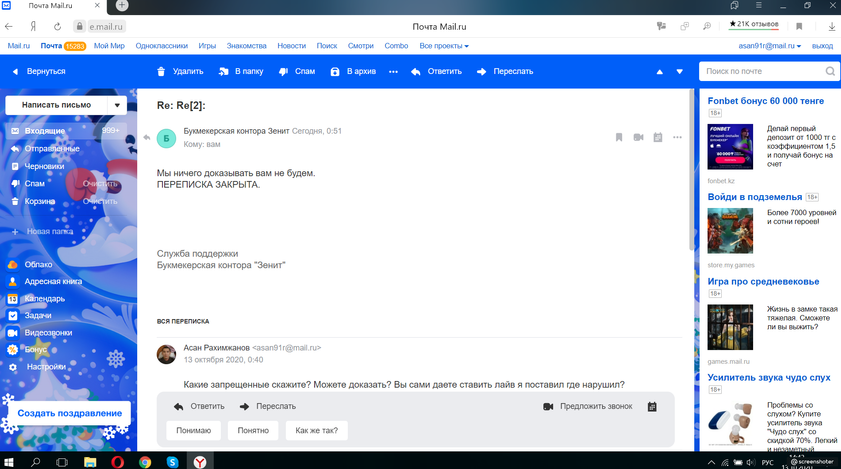Click the magnifier icon in mail search
Screen dimensions: 841x469
[830, 71]
